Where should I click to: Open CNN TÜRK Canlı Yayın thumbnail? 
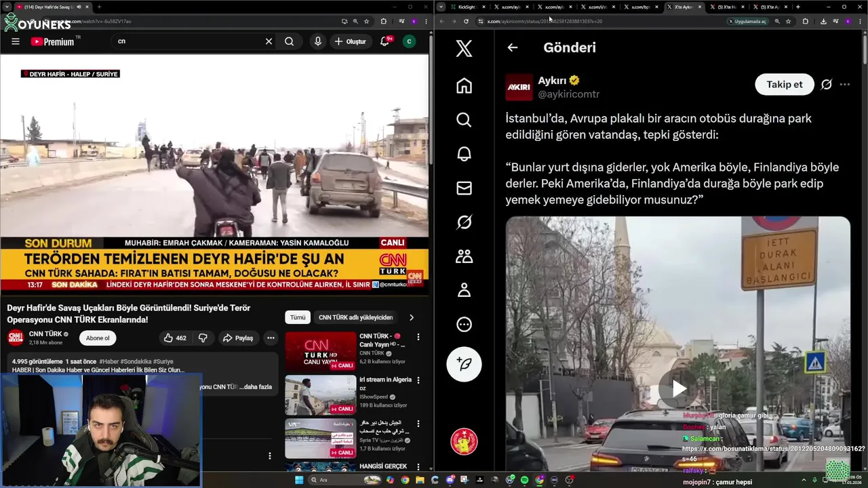[x=320, y=352]
